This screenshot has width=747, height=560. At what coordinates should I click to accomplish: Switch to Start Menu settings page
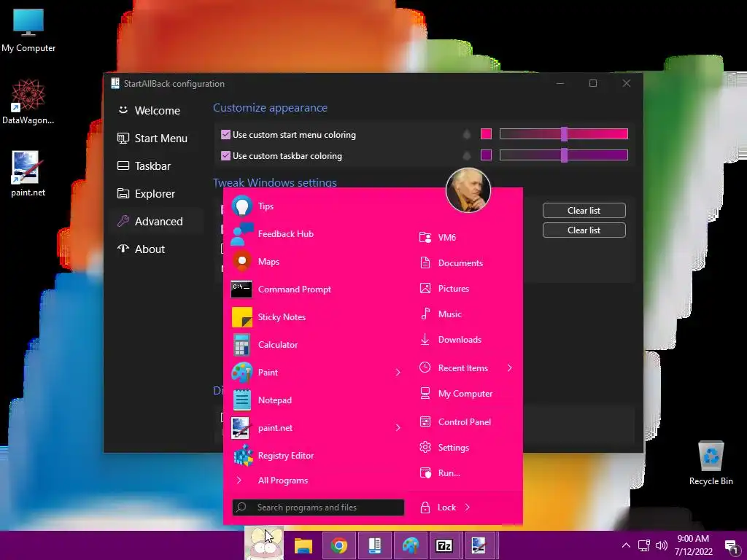156,138
